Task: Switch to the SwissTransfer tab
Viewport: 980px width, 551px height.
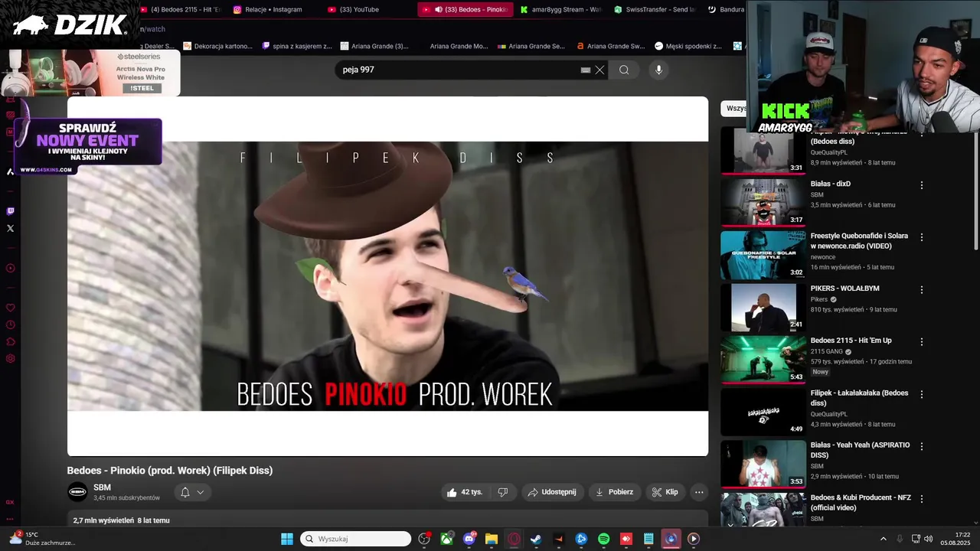Action: (655, 9)
